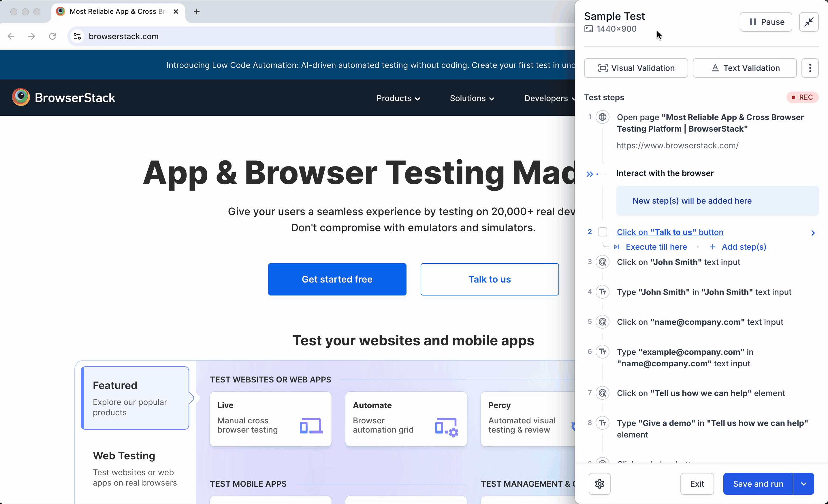Click the Talk to us button on page
The image size is (828, 504).
[x=490, y=279]
